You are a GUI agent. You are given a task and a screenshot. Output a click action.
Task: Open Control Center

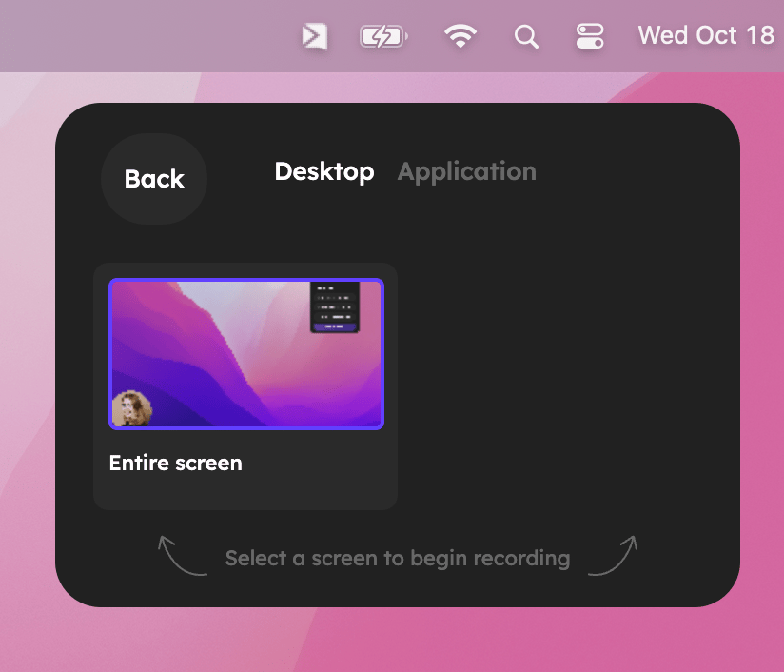tap(590, 36)
